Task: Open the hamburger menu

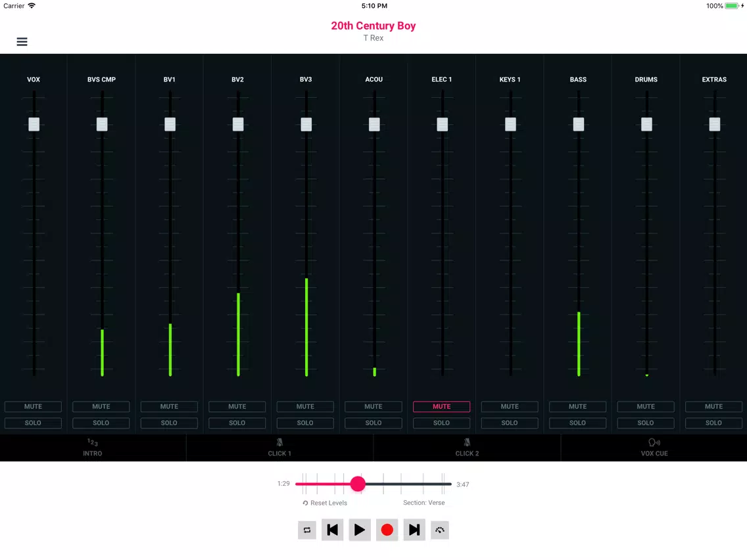Action: point(22,42)
